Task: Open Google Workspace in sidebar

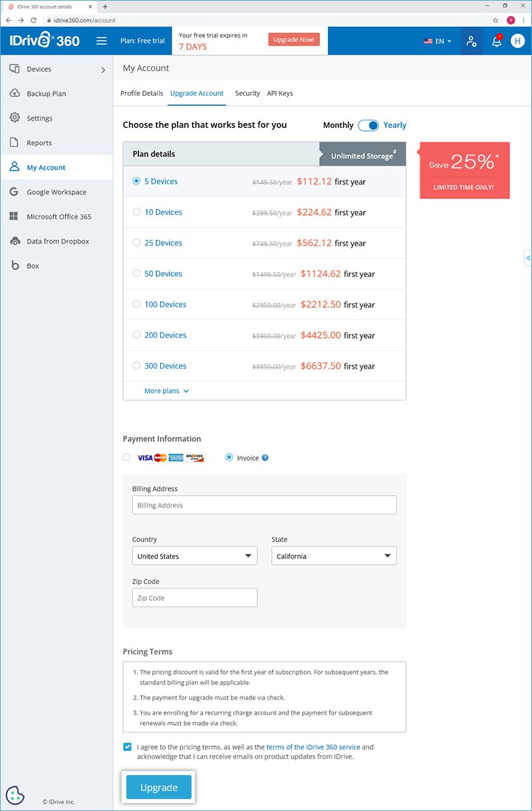Action: click(x=57, y=192)
